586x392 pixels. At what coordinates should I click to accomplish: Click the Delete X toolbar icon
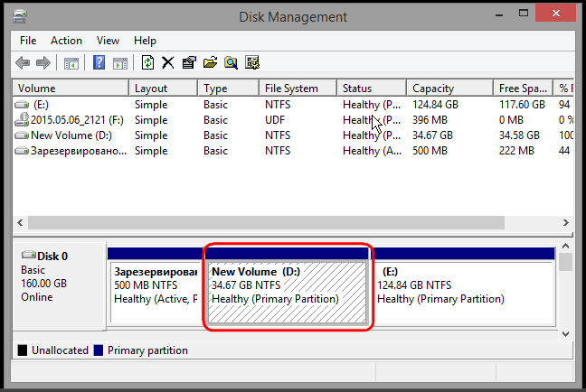168,62
